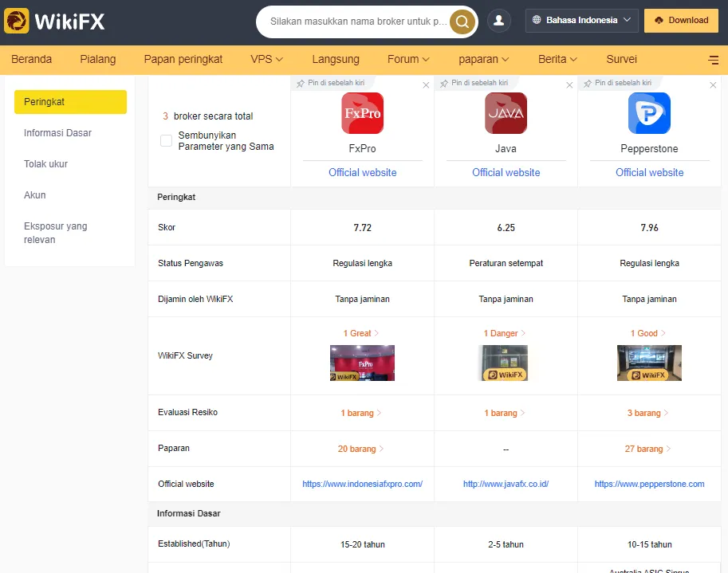The height and width of the screenshot is (573, 728).
Task: Click Java established 2-5 tahun
Action: [506, 544]
